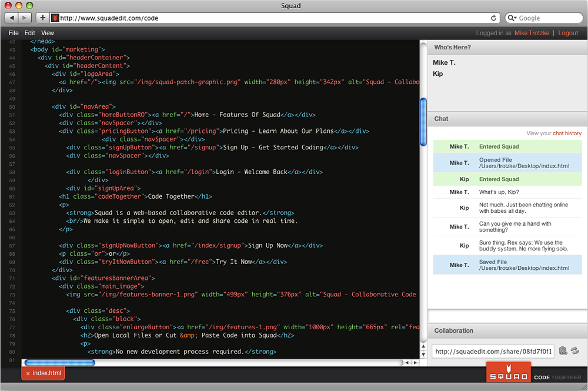Click the horizontal scrollbar right arrow
The image size is (588, 391).
pos(415,363)
